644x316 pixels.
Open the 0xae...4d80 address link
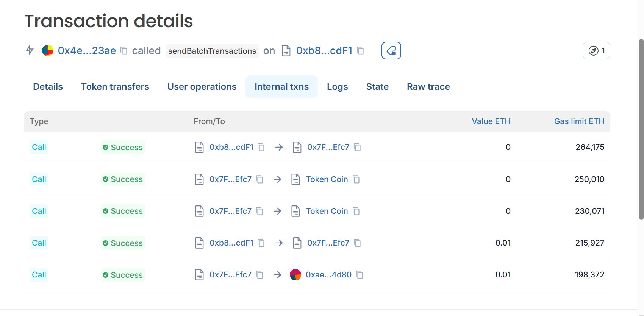pos(328,275)
